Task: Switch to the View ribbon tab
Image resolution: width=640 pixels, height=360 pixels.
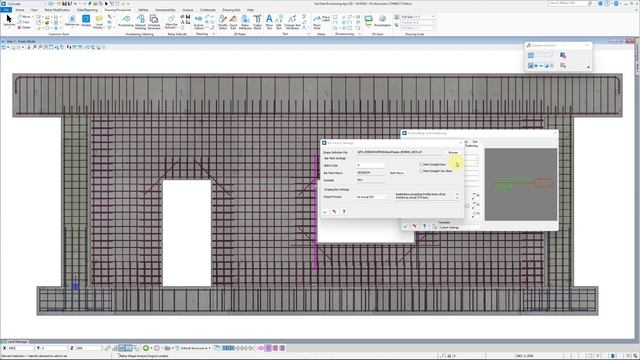Action: tap(34, 9)
